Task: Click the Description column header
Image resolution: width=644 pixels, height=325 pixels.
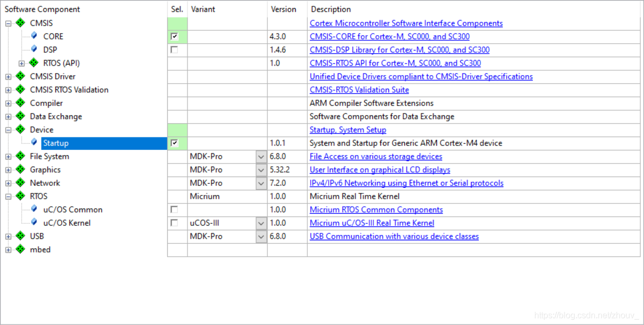Action: pyautogui.click(x=331, y=9)
